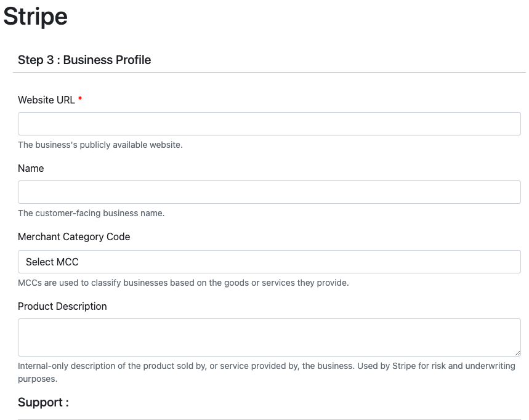Image resolution: width=529 pixels, height=420 pixels.
Task: Click the Merchant Category Code label
Action: click(74, 236)
